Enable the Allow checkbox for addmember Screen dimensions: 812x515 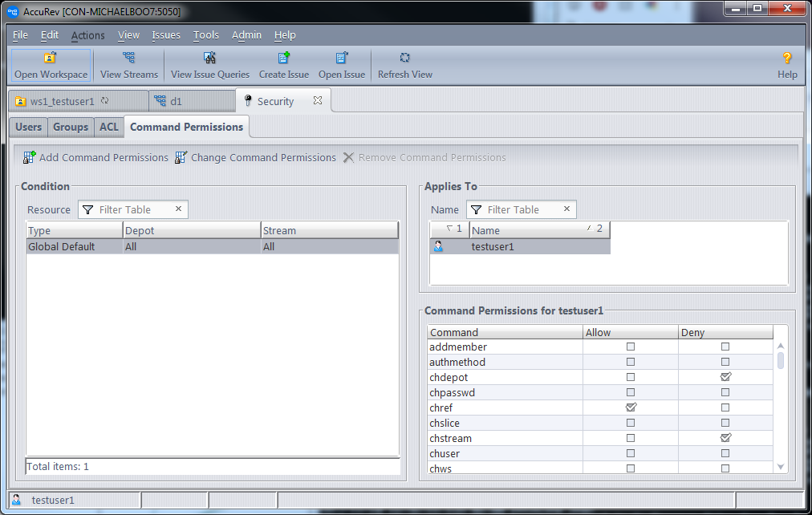click(631, 347)
